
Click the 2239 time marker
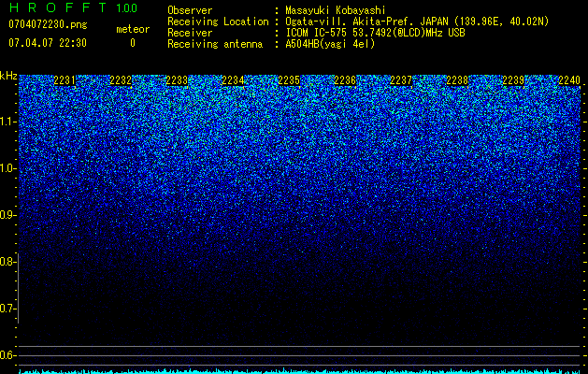[x=513, y=80]
